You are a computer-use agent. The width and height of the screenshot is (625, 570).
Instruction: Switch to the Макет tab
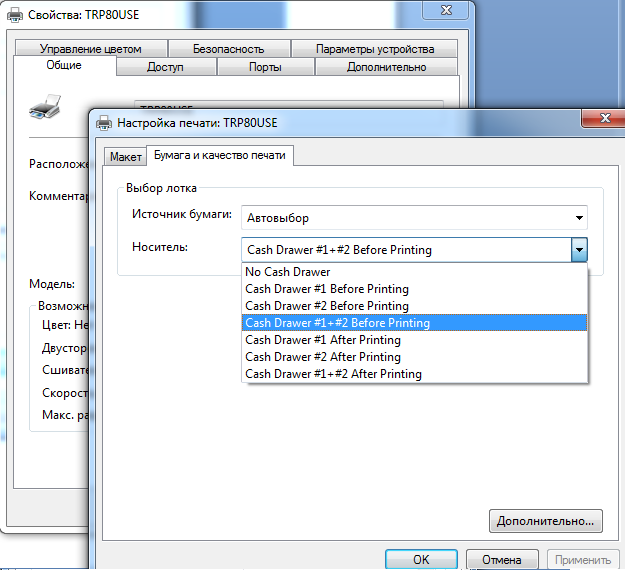[x=125, y=157]
